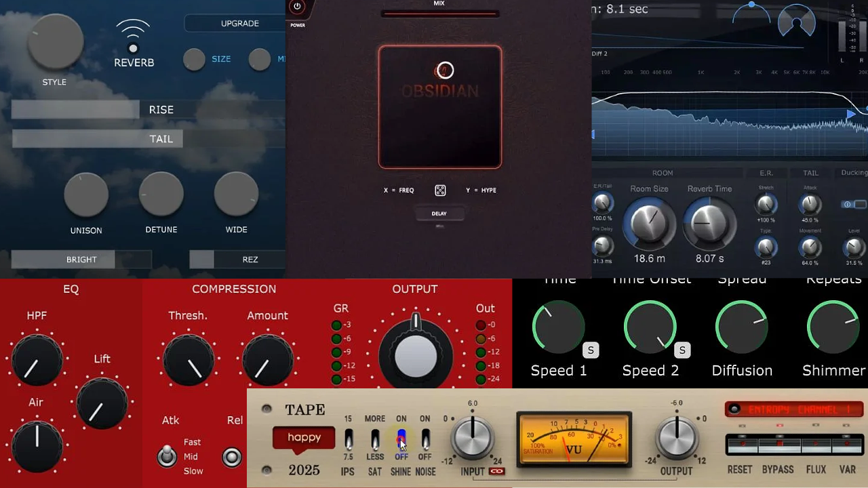Click the blue playback triangle on the spectrum
This screenshot has height=488, width=868.
coord(851,115)
